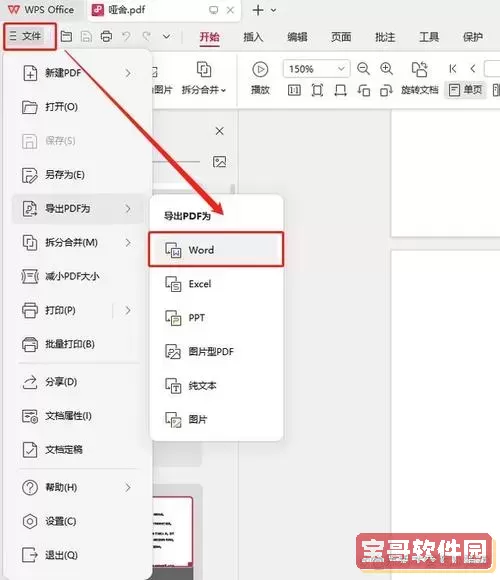Click the rotate clockwise icon

click(386, 90)
